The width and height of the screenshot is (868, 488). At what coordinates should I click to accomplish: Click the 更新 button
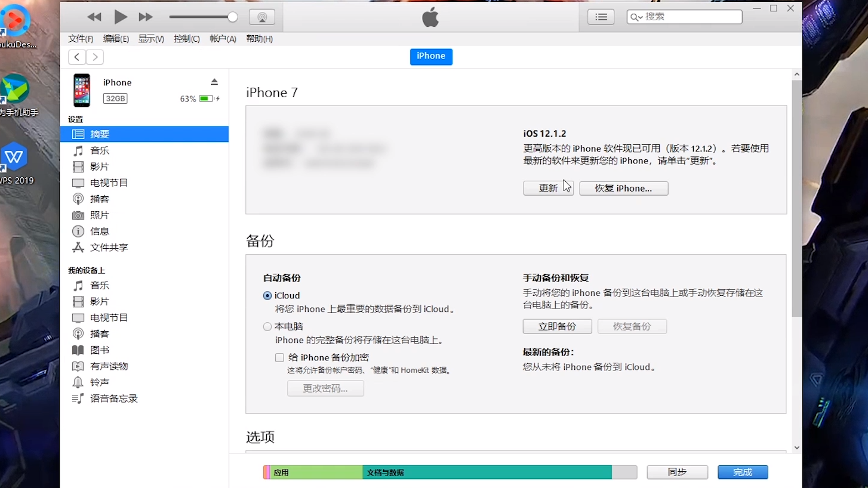tap(549, 188)
